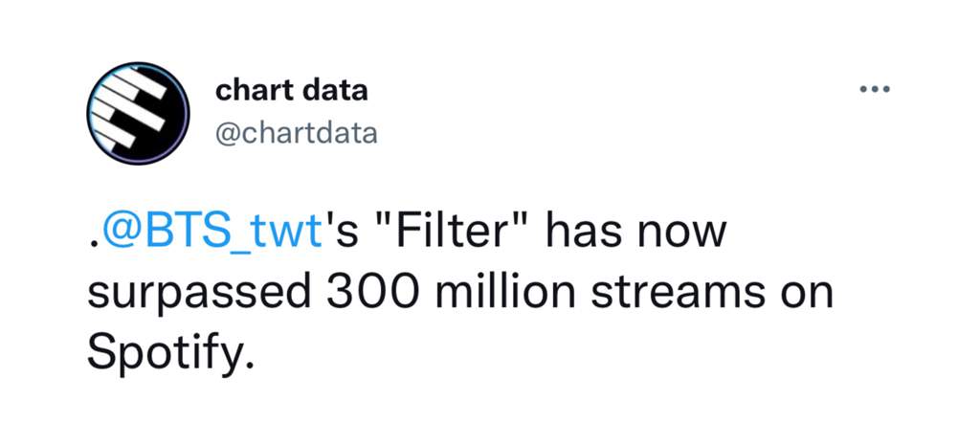This screenshot has width=980, height=445.
Task: Click the word "data" in the display name
Action: (x=335, y=91)
